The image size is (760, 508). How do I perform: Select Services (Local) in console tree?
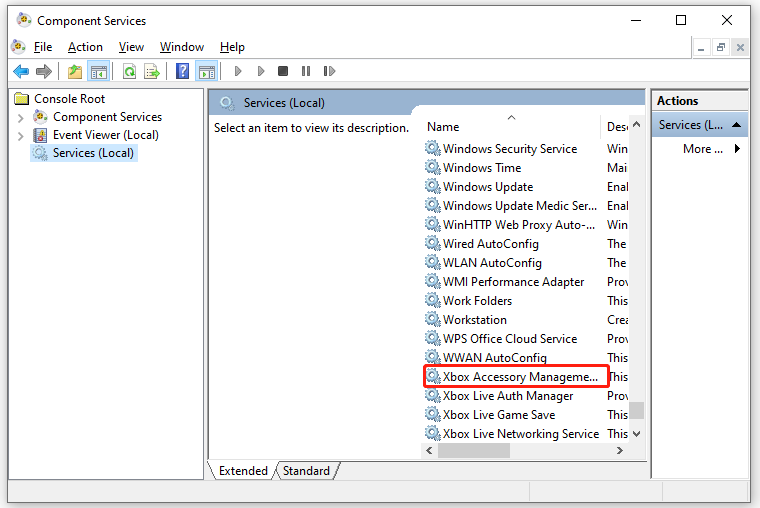93,153
